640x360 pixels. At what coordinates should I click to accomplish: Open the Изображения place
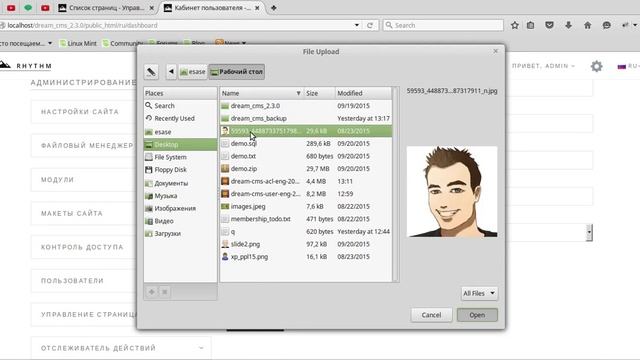click(180, 209)
